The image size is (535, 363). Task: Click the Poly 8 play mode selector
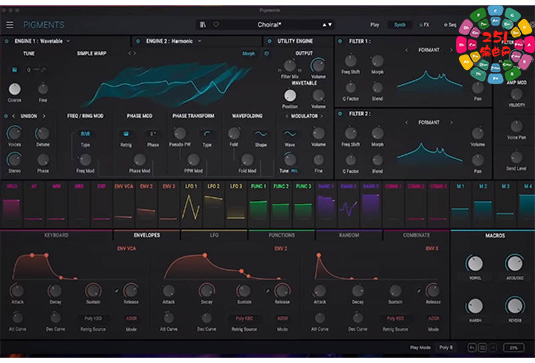pos(446,347)
